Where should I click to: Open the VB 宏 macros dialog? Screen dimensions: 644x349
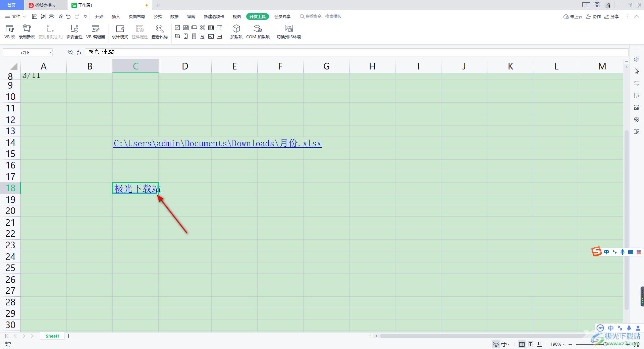10,32
